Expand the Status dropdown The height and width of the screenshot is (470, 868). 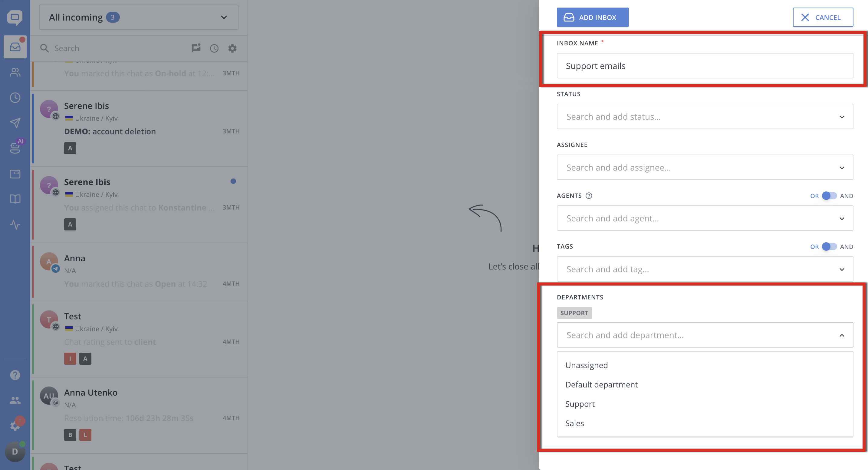coord(705,116)
